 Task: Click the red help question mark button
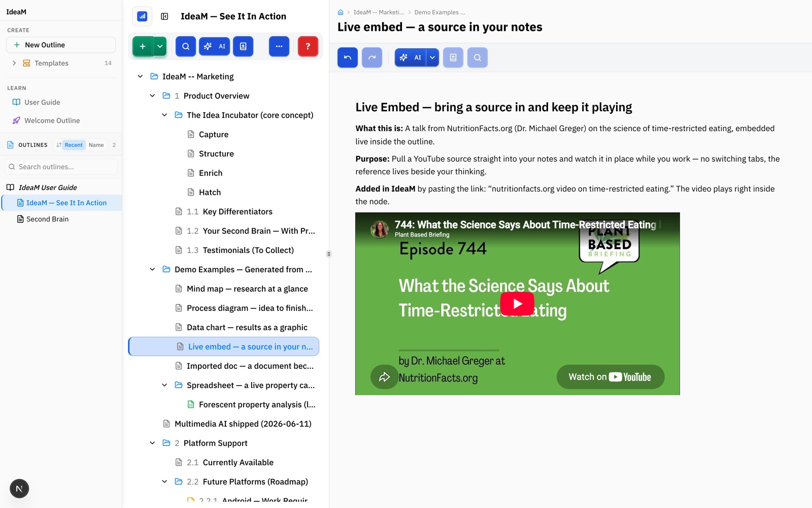(308, 46)
